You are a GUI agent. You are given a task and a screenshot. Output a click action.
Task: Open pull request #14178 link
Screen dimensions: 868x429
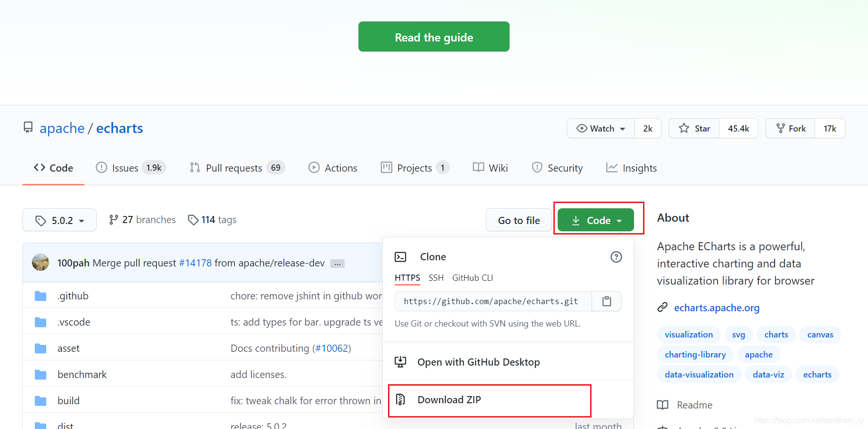coord(195,263)
